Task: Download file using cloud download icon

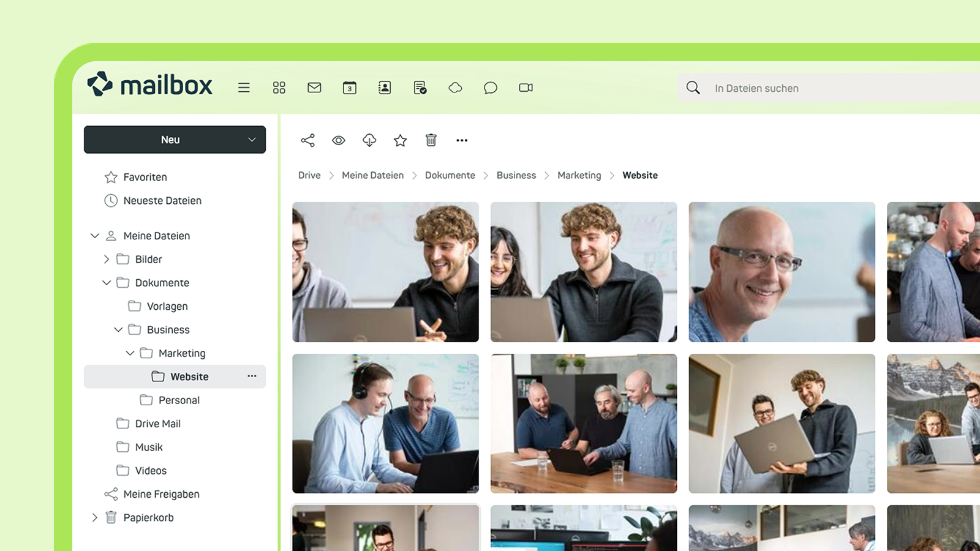Action: (369, 140)
